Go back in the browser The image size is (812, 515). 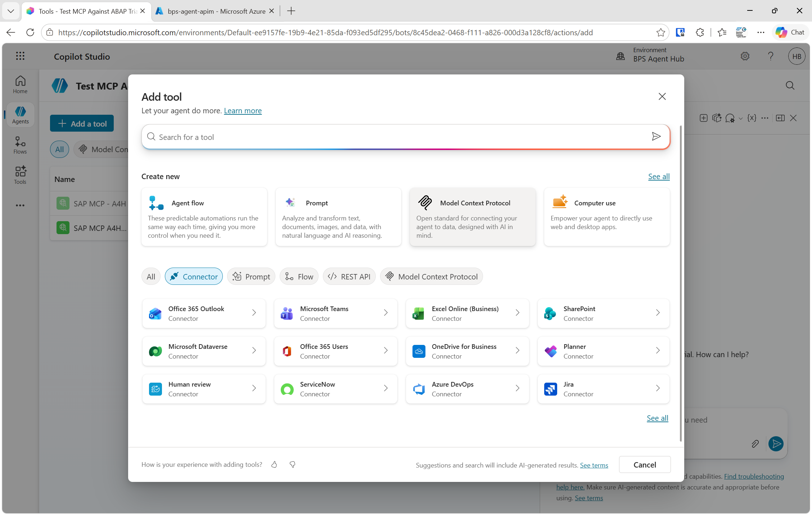click(x=11, y=32)
